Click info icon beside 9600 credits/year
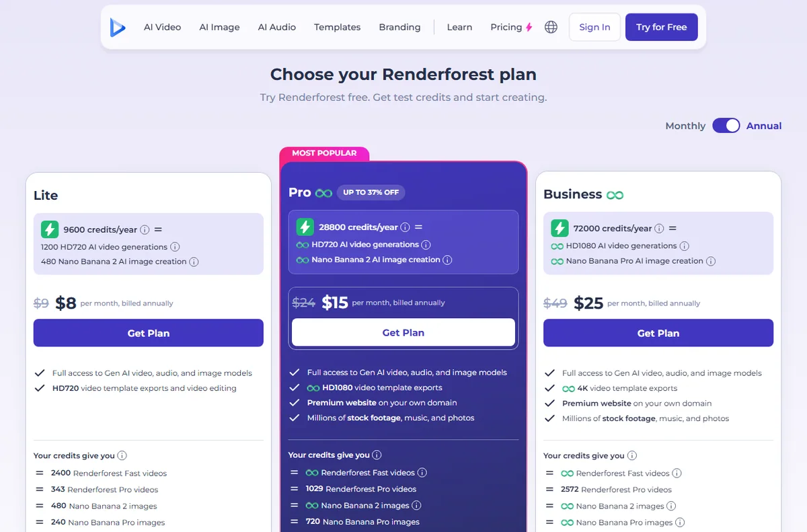The height and width of the screenshot is (532, 807). [145, 230]
